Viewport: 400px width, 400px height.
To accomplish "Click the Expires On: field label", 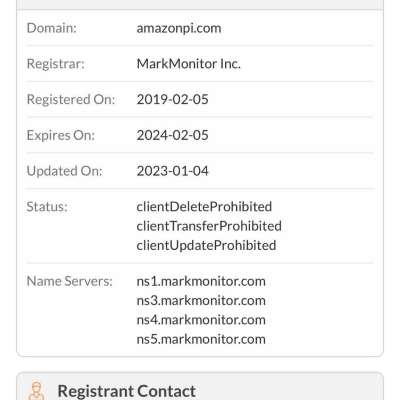I will click(x=61, y=135).
